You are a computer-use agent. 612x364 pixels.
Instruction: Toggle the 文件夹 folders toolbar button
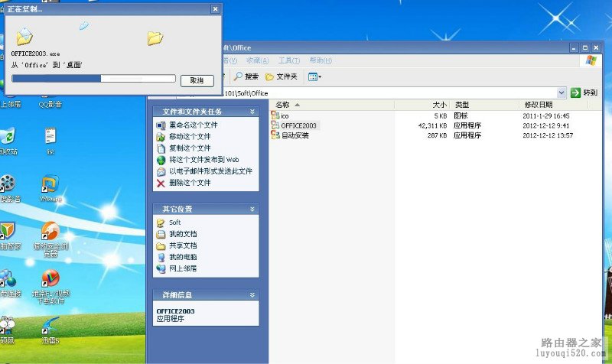282,76
